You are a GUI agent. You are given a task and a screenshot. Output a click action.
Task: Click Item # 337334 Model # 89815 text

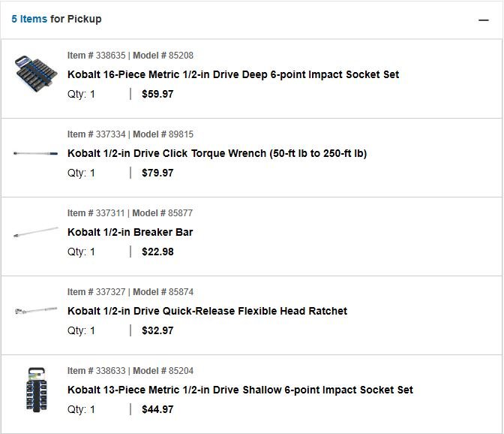[x=130, y=134]
